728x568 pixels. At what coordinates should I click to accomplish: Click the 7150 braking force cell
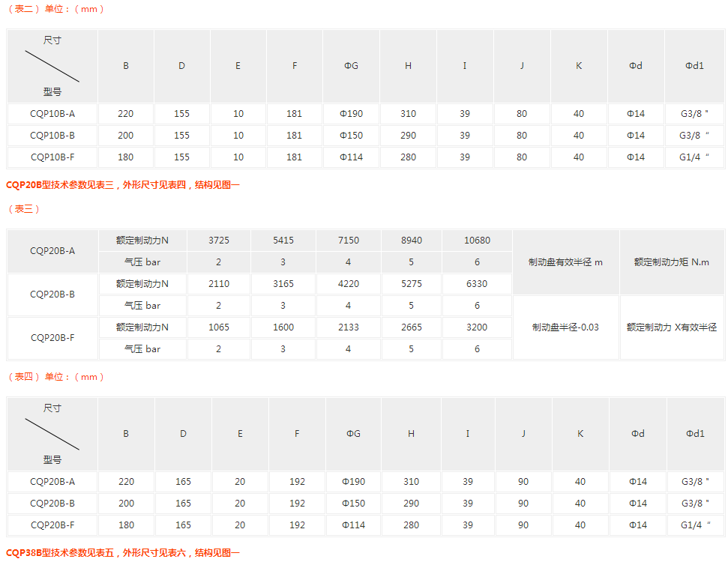[348, 241]
